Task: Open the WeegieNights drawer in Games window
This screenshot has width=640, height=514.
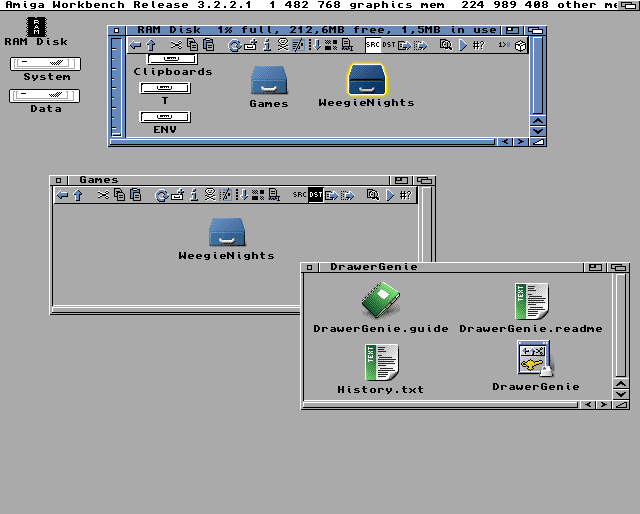Action: (226, 233)
